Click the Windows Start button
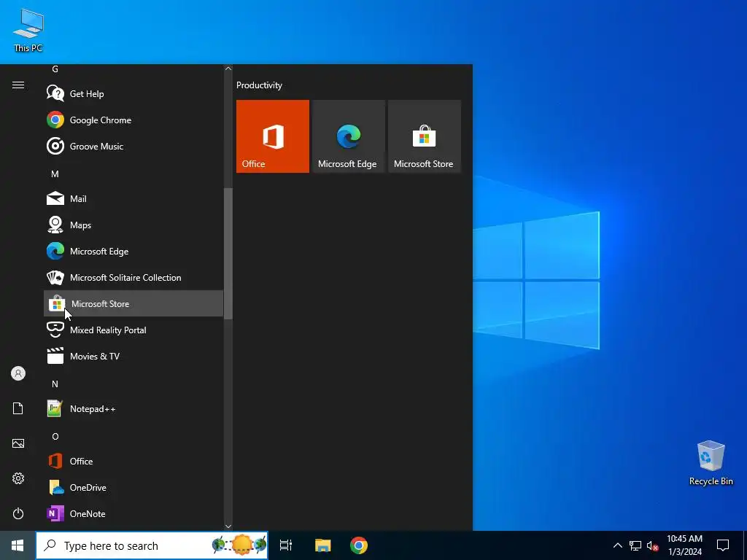 18,545
